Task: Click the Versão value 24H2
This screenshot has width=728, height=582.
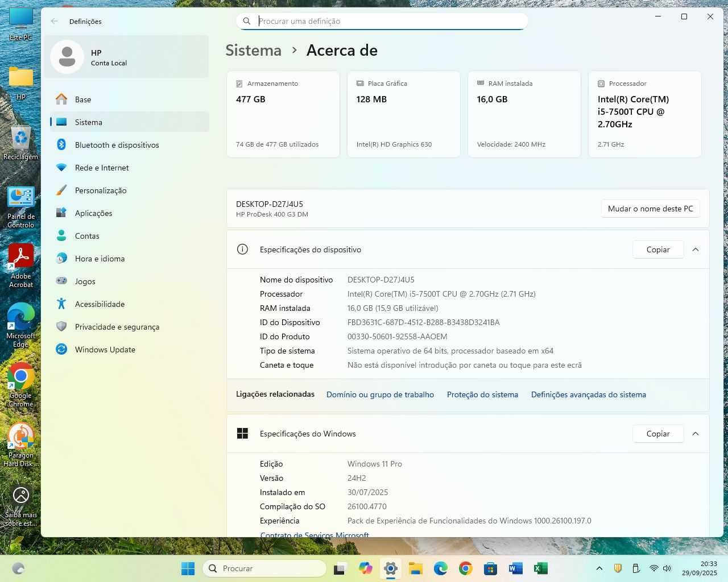Action: (357, 478)
